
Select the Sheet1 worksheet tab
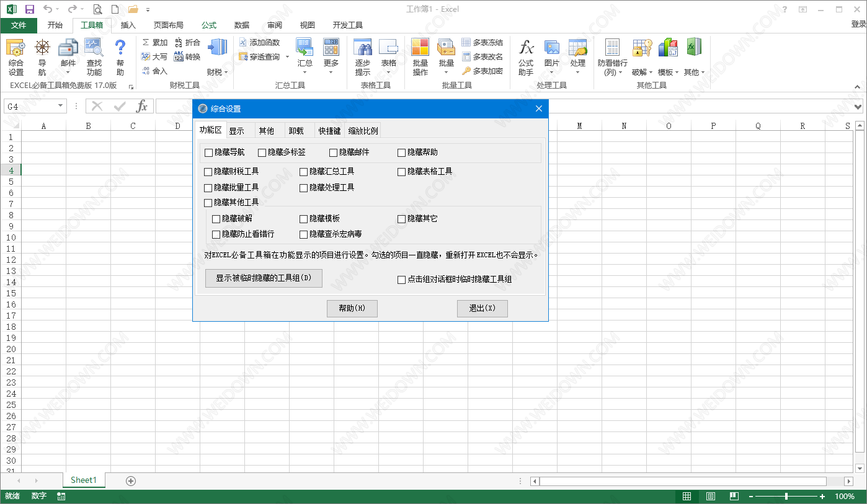[84, 480]
